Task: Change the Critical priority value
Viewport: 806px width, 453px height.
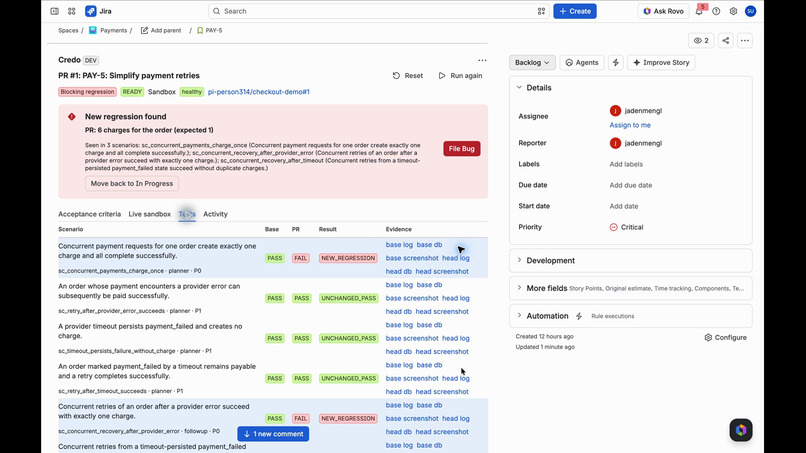Action: pos(626,227)
